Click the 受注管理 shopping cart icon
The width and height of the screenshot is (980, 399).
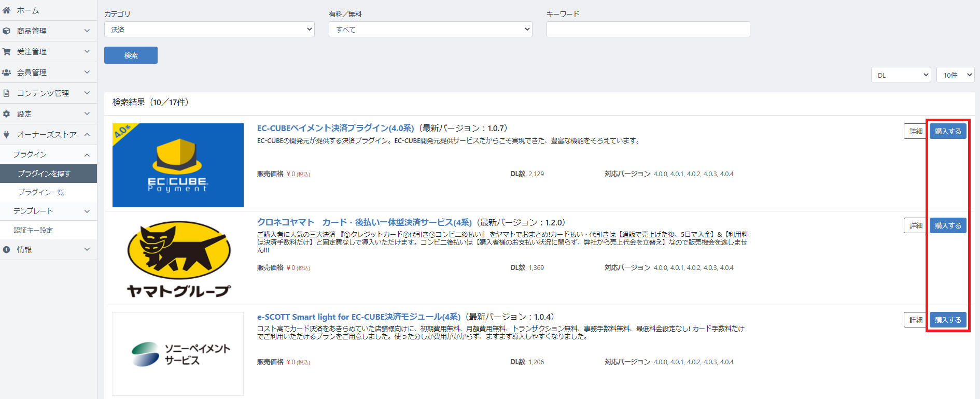point(7,52)
